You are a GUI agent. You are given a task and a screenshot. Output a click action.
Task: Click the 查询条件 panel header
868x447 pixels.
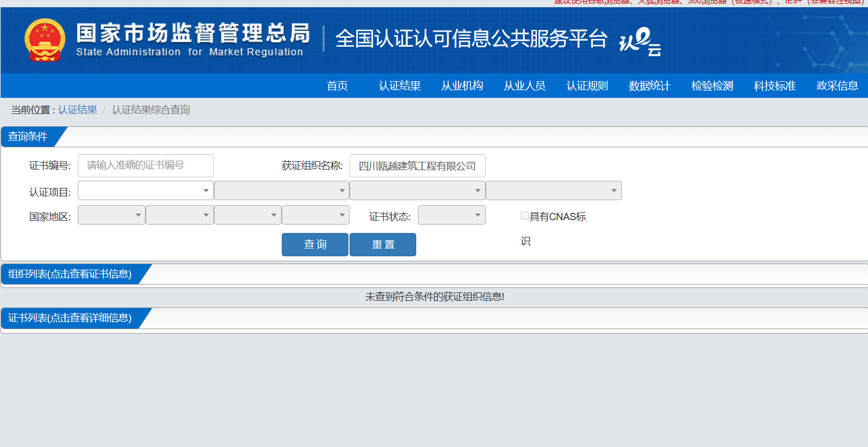28,137
